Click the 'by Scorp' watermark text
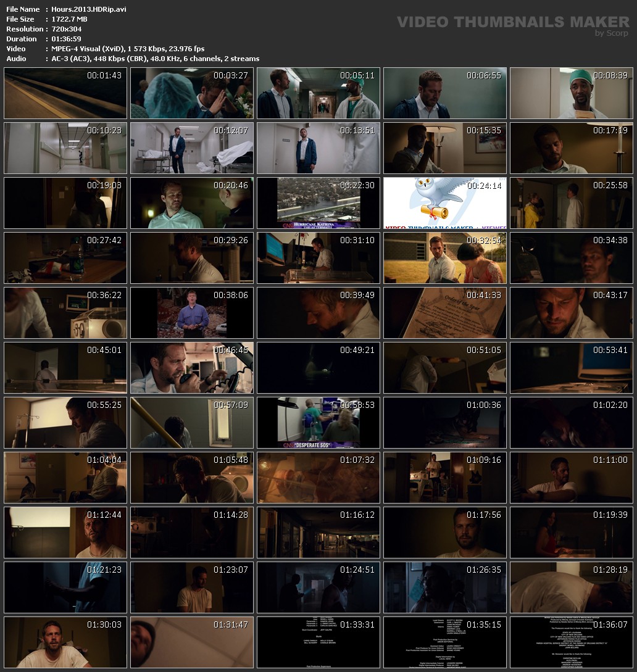 [612, 33]
